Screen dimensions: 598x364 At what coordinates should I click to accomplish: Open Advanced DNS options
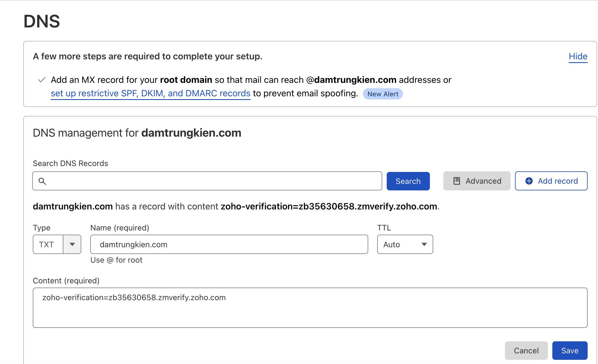point(477,181)
